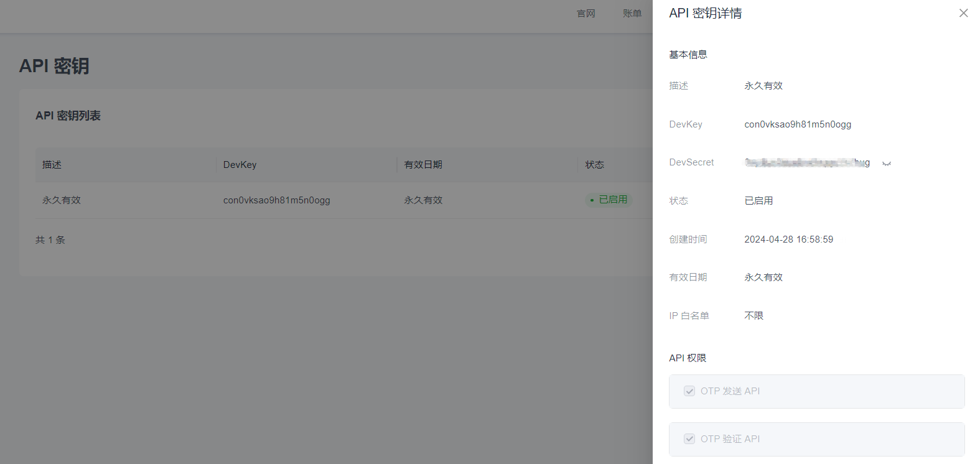Click DevKey cell con0vksao9h81m5n0ogg in table
Image resolution: width=980 pixels, height=464 pixels.
[277, 200]
